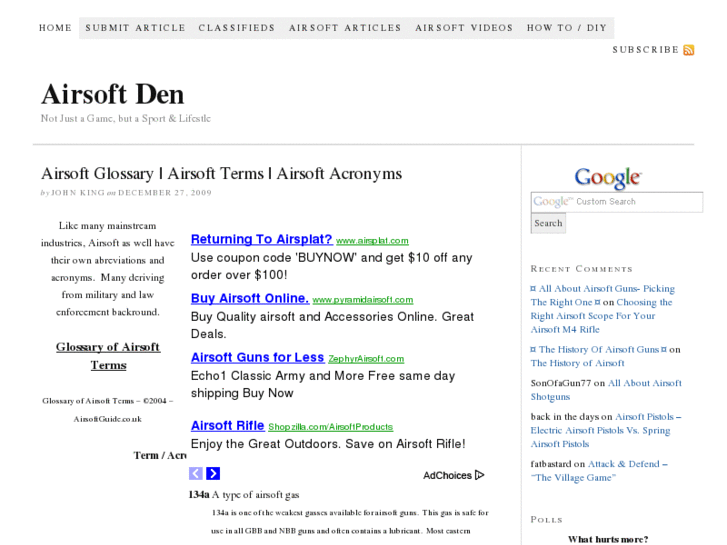727x545 pixels.
Task: Click the Airsoft Den site title
Action: [113, 94]
